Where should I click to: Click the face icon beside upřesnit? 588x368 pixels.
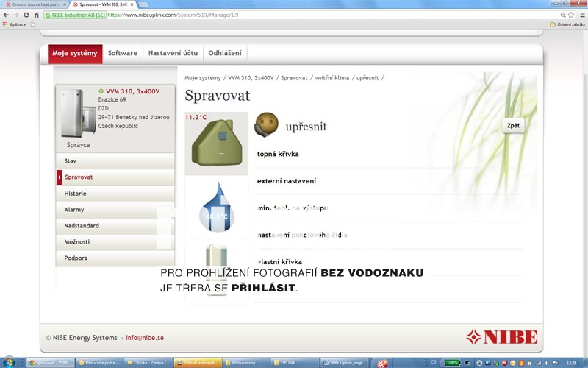point(266,124)
